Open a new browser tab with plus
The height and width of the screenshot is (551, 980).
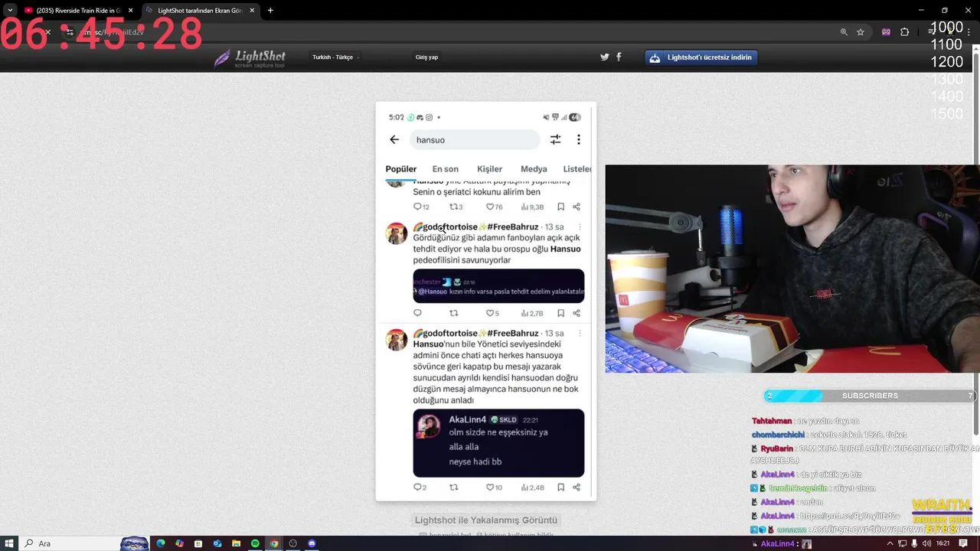(x=270, y=11)
